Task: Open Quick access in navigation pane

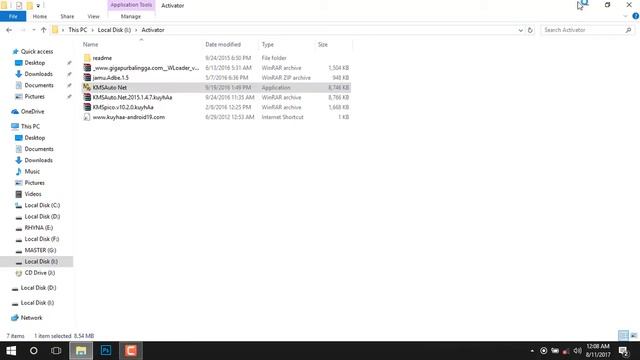Action: pyautogui.click(x=37, y=51)
